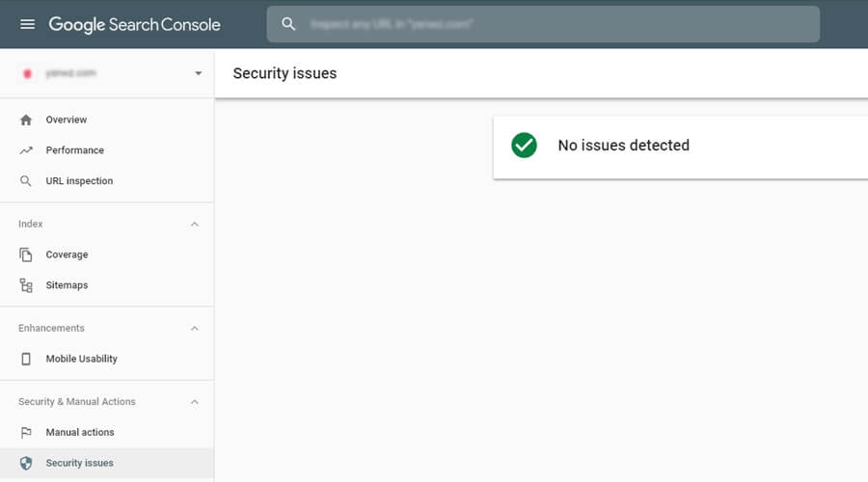Collapse the Enhancements section
This screenshot has height=482, width=868.
click(194, 328)
